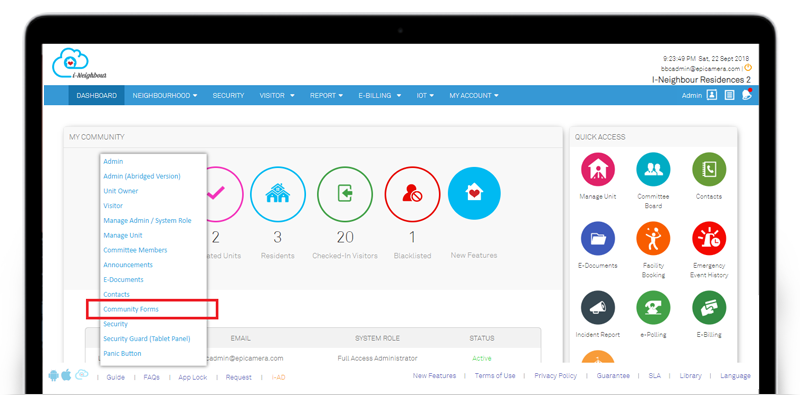Click the orange power logout icon
Image resolution: width=800 pixels, height=395 pixels.
(x=748, y=67)
